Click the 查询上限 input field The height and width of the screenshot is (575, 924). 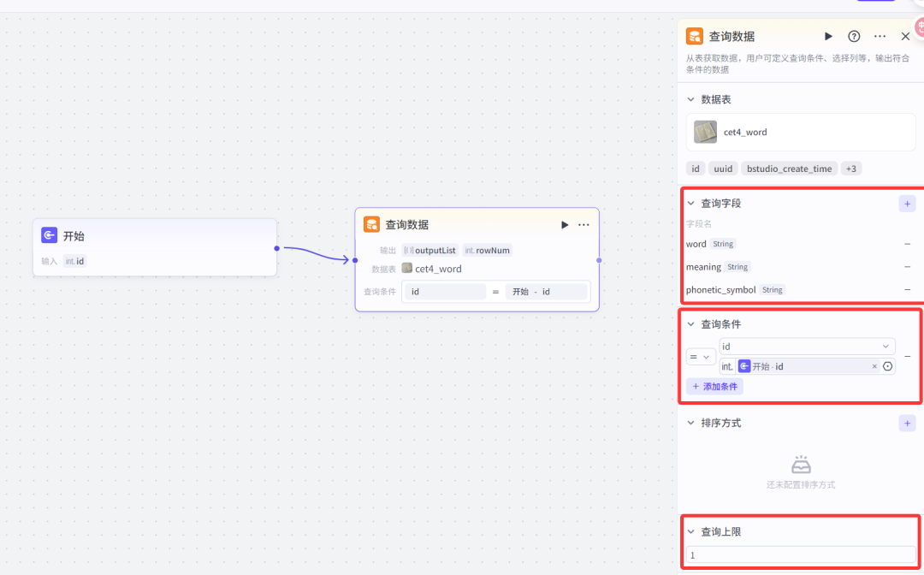800,555
